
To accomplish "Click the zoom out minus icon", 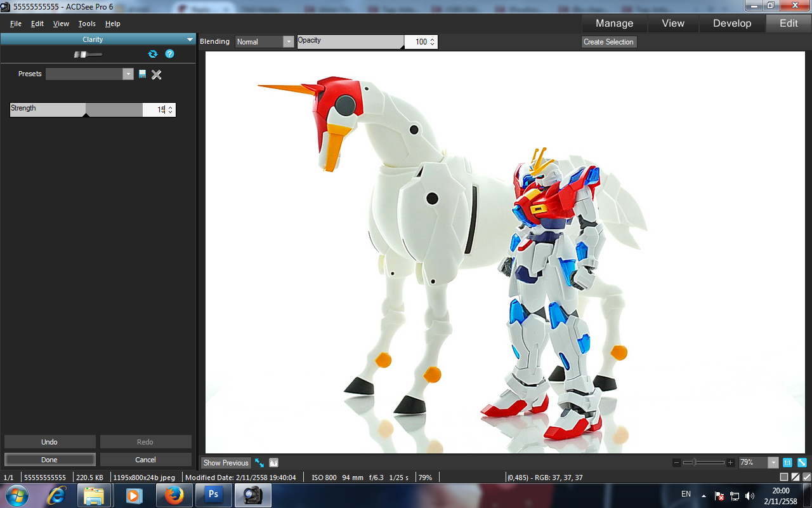I will (677, 463).
